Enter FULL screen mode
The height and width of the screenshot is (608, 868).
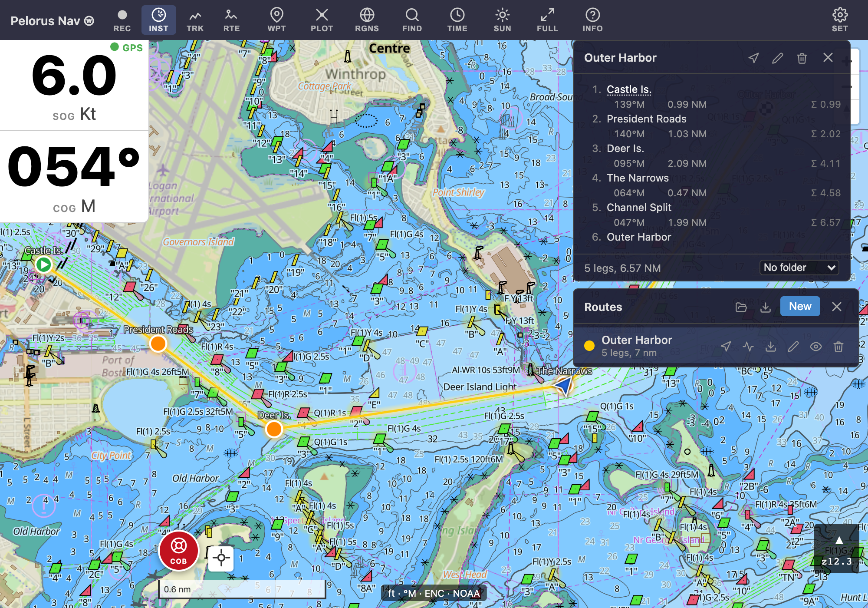point(547,20)
